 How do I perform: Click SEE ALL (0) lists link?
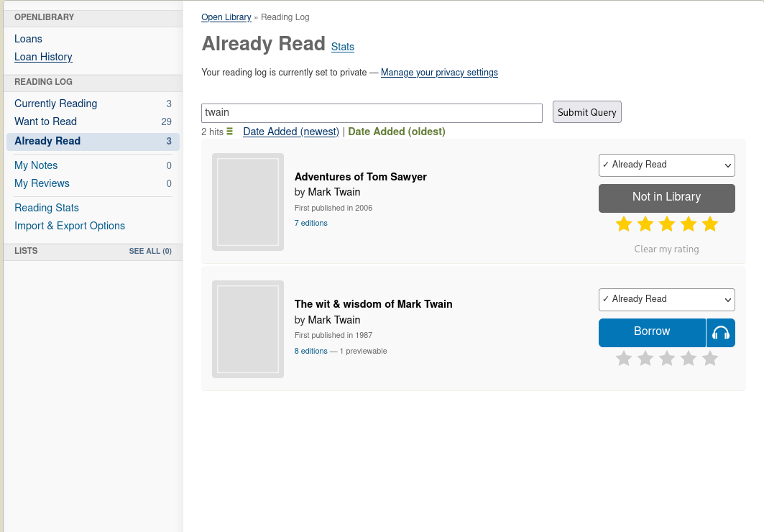[x=150, y=252]
